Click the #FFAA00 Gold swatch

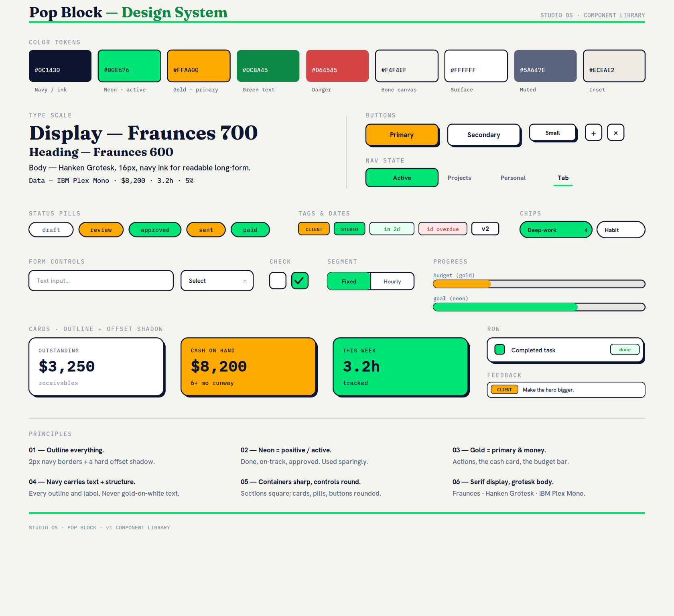point(199,66)
